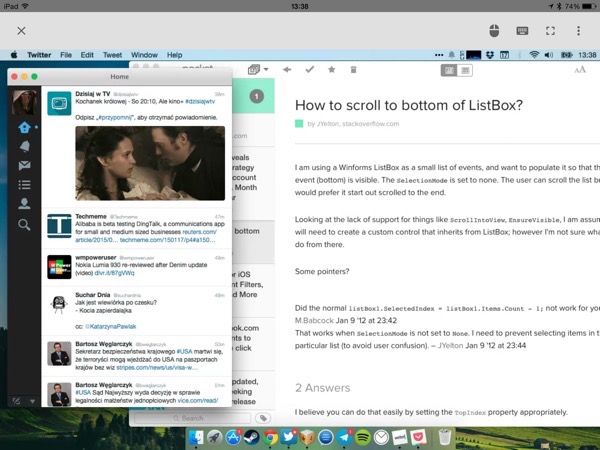This screenshot has height=450, width=600.
Task: Open Twitter direct messages envelope icon
Action: [24, 165]
